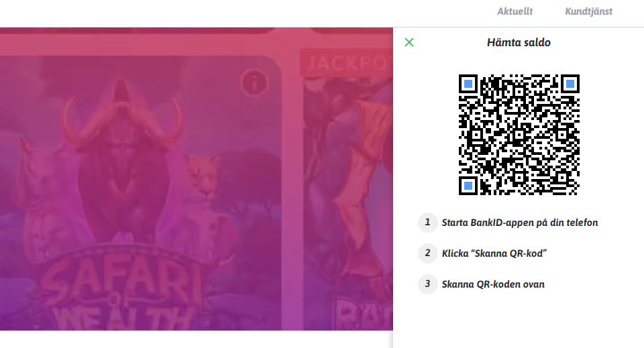Viewport: 644px width, 348px height.
Task: Click the Skanna QR-koden ovan instruction
Action: click(493, 284)
